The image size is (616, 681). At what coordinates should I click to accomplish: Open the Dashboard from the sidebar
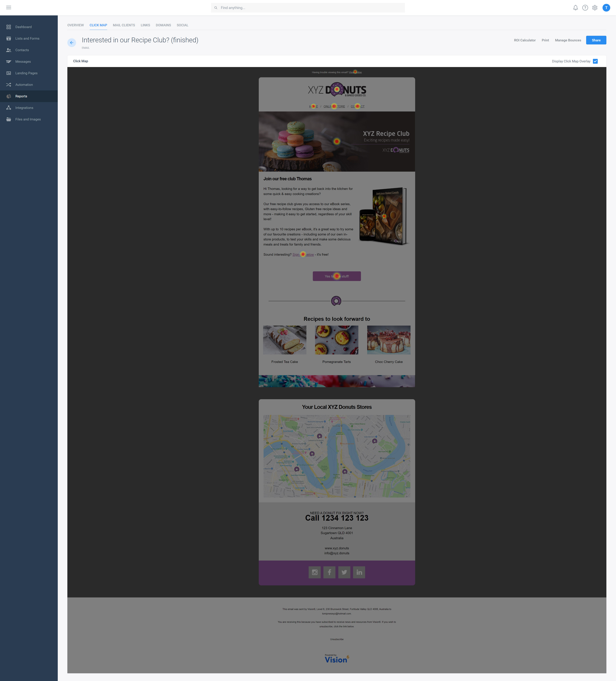23,27
